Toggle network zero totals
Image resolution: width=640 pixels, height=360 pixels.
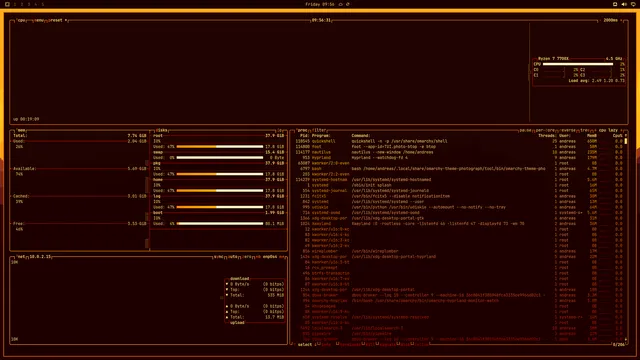pos(247,257)
